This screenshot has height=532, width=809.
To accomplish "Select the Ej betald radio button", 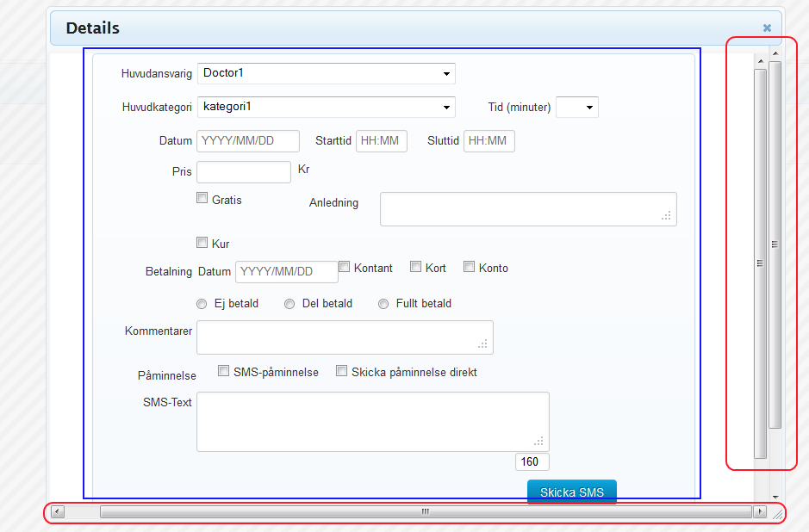I will click(201, 303).
